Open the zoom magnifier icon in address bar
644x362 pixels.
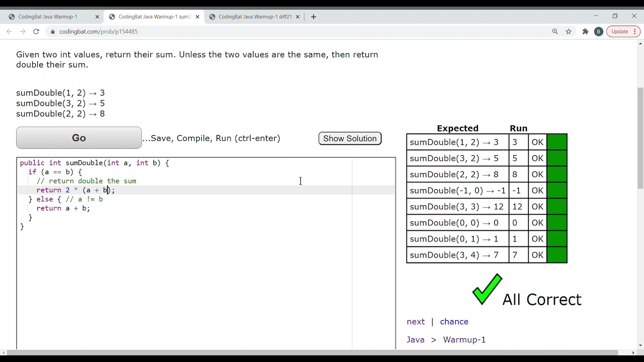(x=555, y=31)
